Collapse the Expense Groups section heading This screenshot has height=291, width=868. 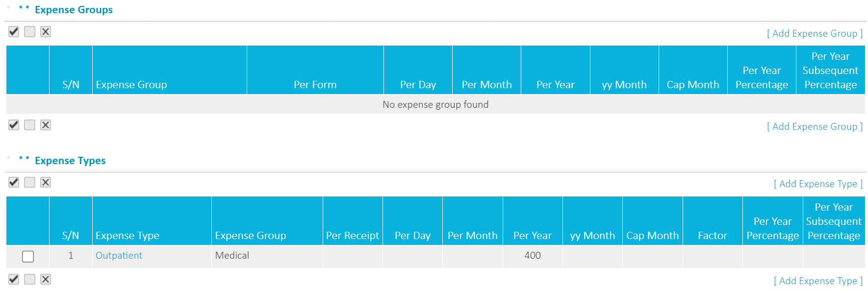(74, 10)
